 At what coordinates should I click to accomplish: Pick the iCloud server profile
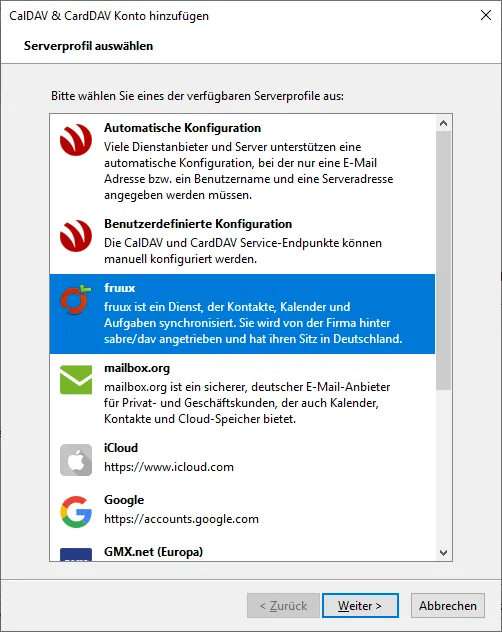coord(242,459)
